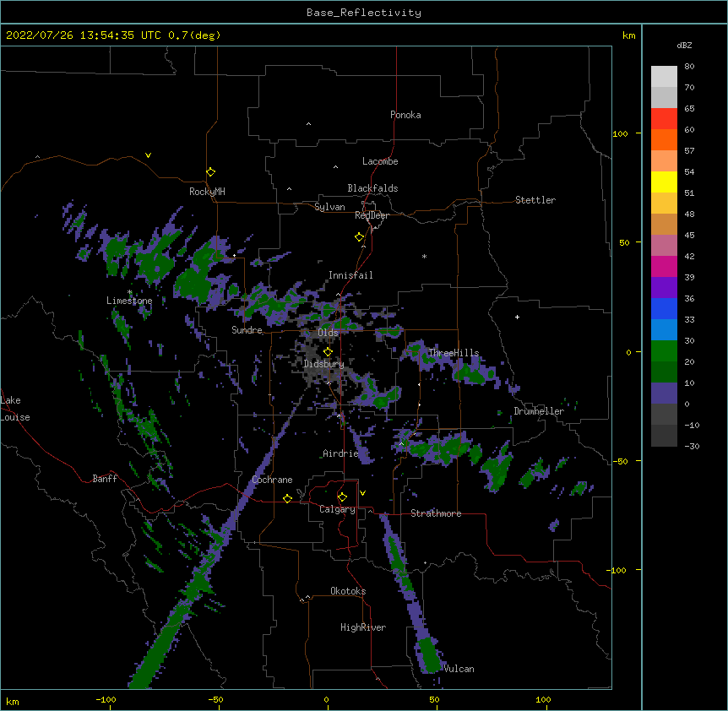Click the red 60–65 dBZ legend swatch
728x711 pixels.
click(664, 119)
